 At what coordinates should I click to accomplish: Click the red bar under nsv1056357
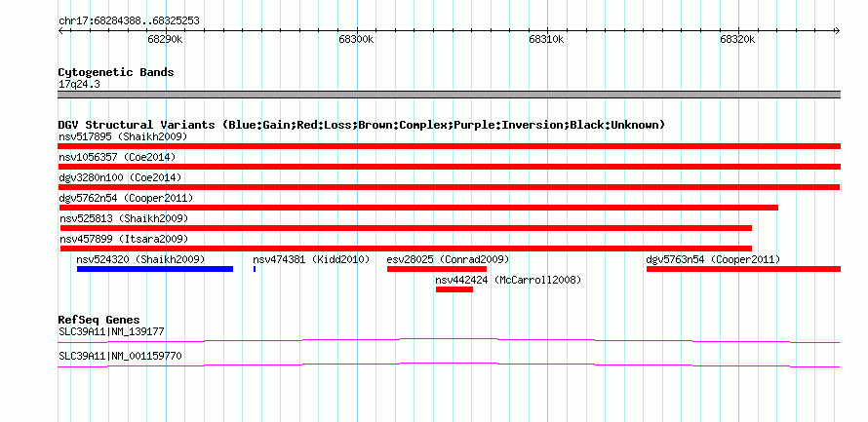tap(449, 167)
